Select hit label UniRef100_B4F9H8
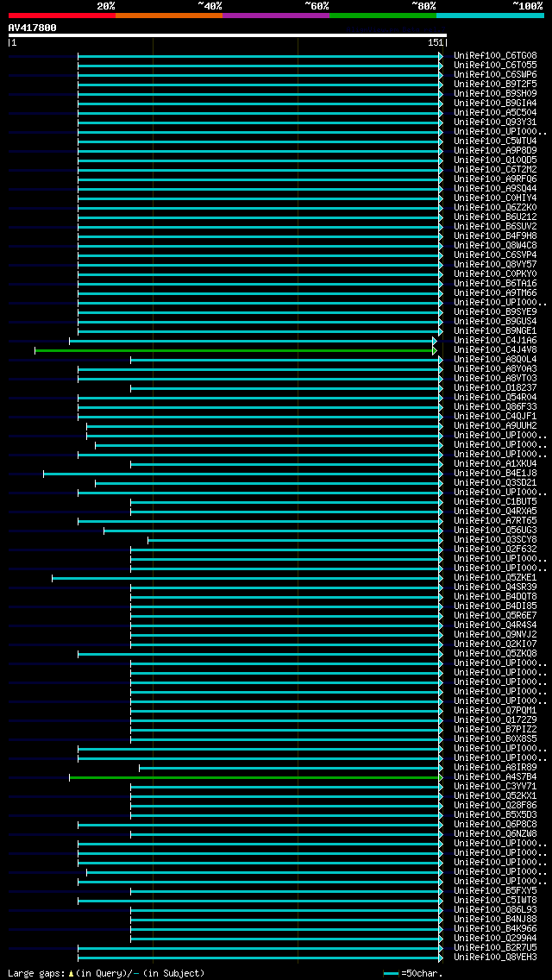 click(495, 236)
